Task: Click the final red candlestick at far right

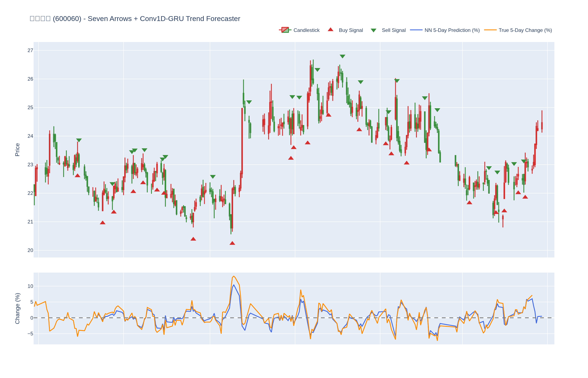Action: [x=542, y=126]
